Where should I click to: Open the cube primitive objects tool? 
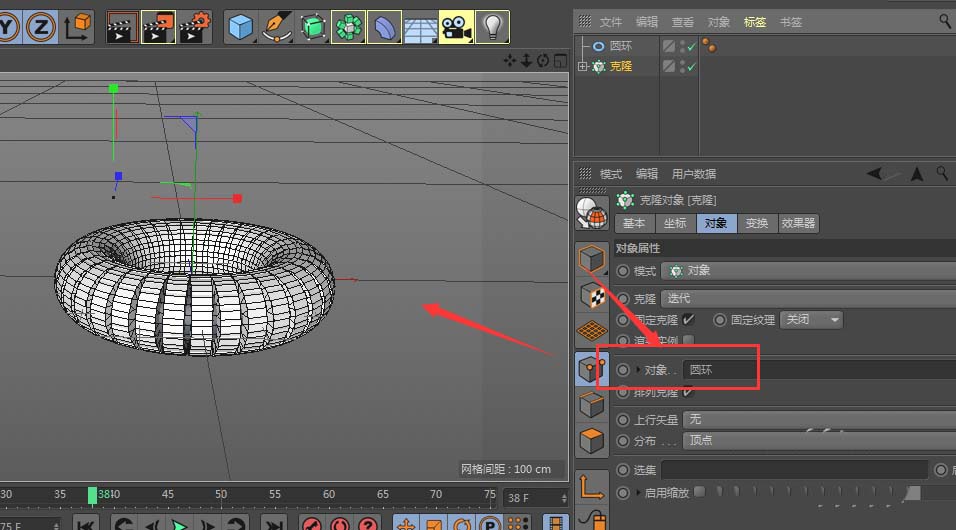click(x=240, y=27)
